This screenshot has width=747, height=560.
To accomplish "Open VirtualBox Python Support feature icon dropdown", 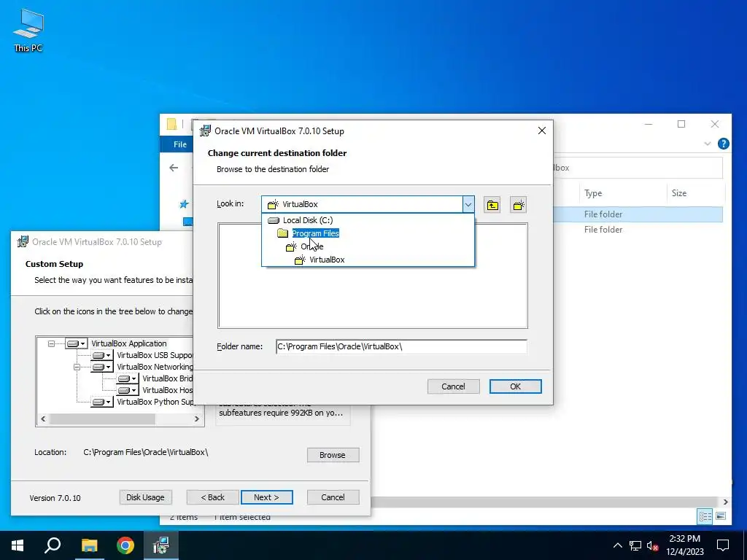I will 101,402.
